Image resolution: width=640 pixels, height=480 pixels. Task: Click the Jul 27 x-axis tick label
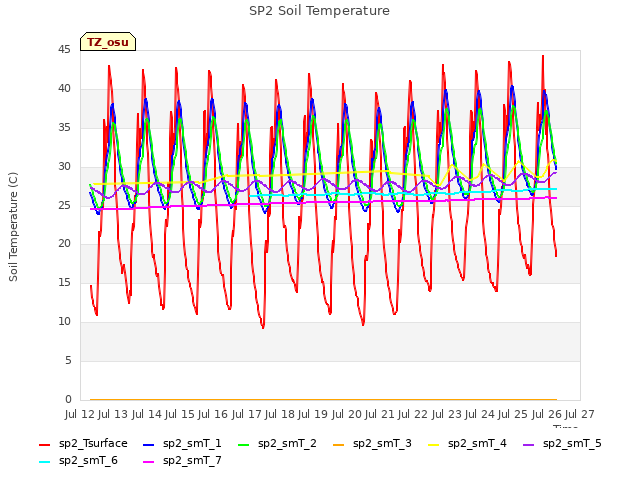(x=580, y=414)
